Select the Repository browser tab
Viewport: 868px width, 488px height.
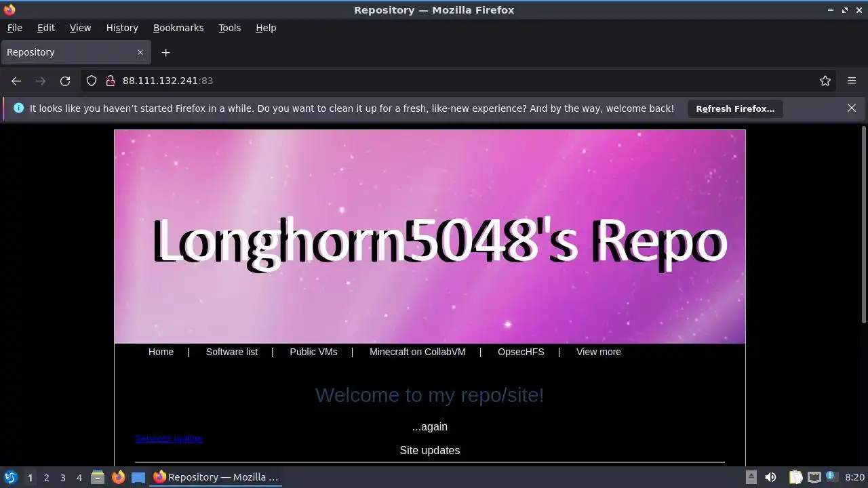(76, 52)
